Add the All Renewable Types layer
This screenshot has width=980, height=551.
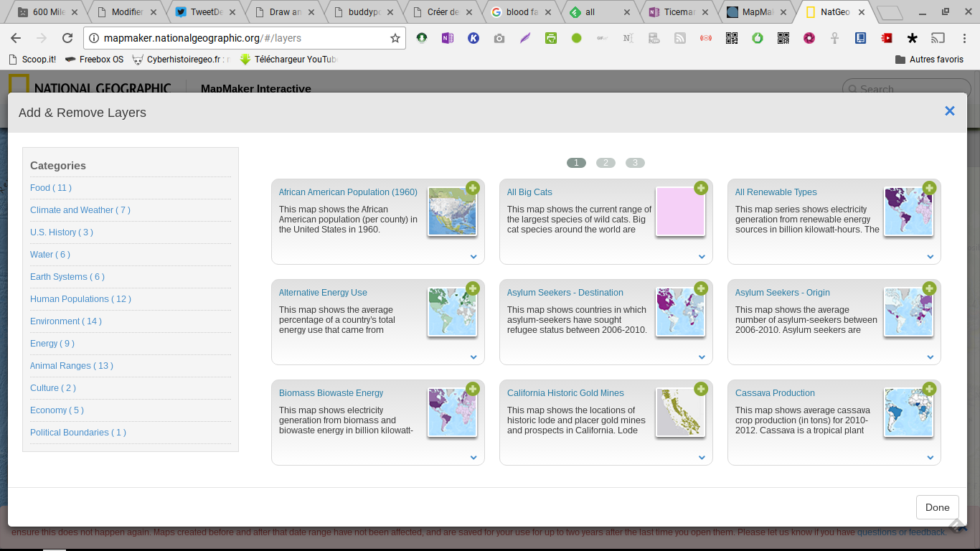(928, 188)
